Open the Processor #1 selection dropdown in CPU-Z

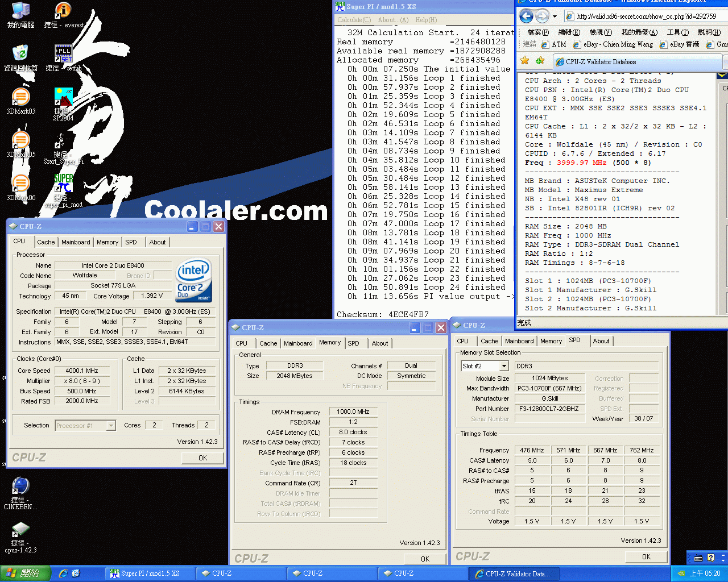click(111, 426)
